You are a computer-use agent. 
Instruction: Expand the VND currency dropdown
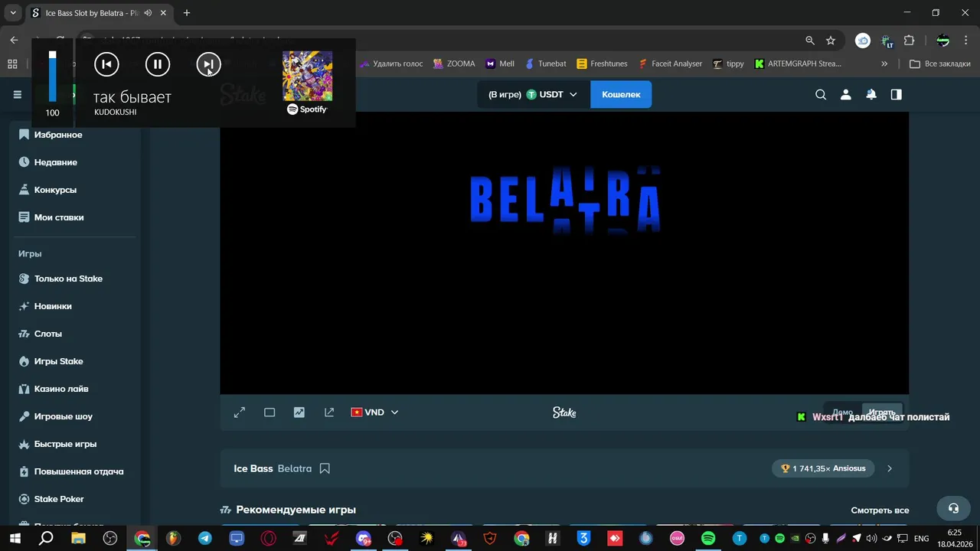[x=374, y=412]
